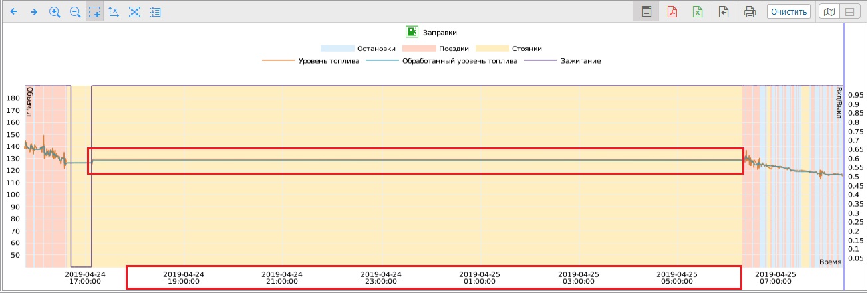Export the report to PDF

click(x=672, y=12)
